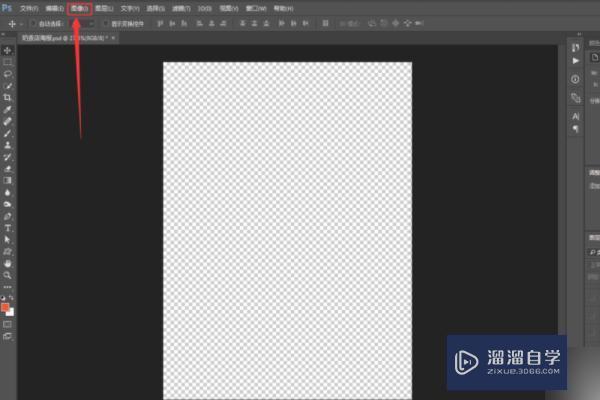Open the Character panel icon
Viewport: 600px width, 400px height.
(575, 116)
